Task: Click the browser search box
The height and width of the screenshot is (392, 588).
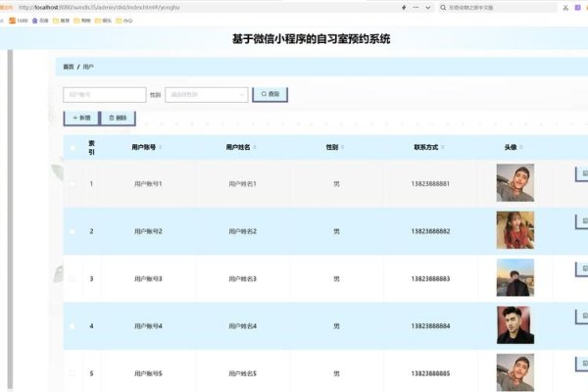Action: click(x=499, y=8)
